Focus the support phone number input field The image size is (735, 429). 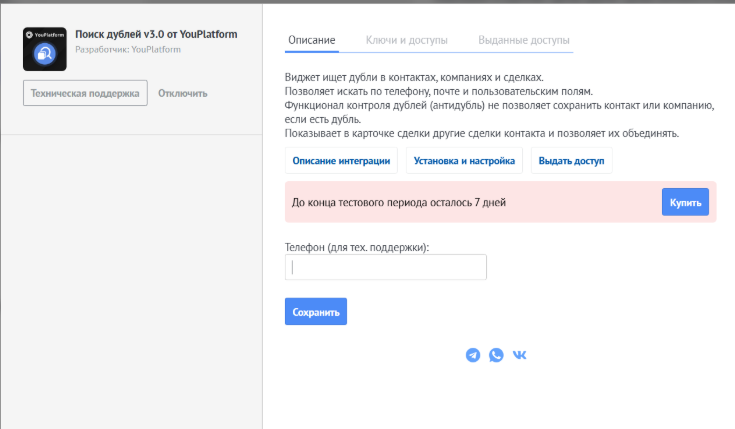[386, 267]
